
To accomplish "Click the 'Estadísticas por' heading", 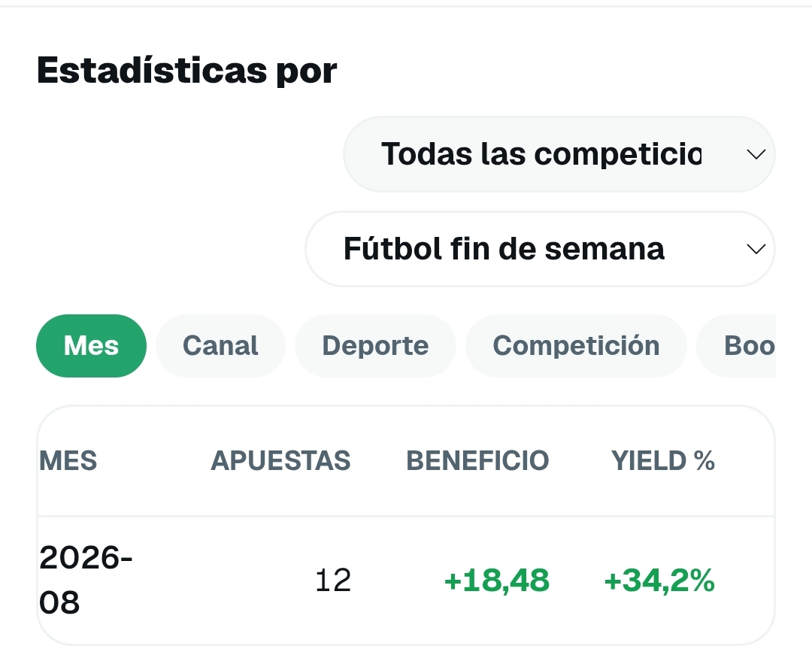I will tap(187, 71).
